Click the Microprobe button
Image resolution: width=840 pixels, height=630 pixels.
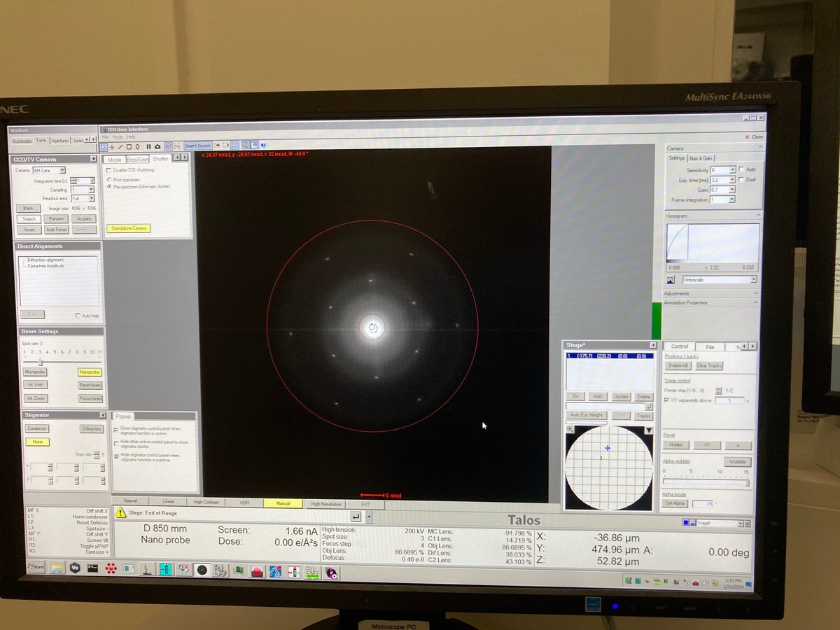(34, 372)
